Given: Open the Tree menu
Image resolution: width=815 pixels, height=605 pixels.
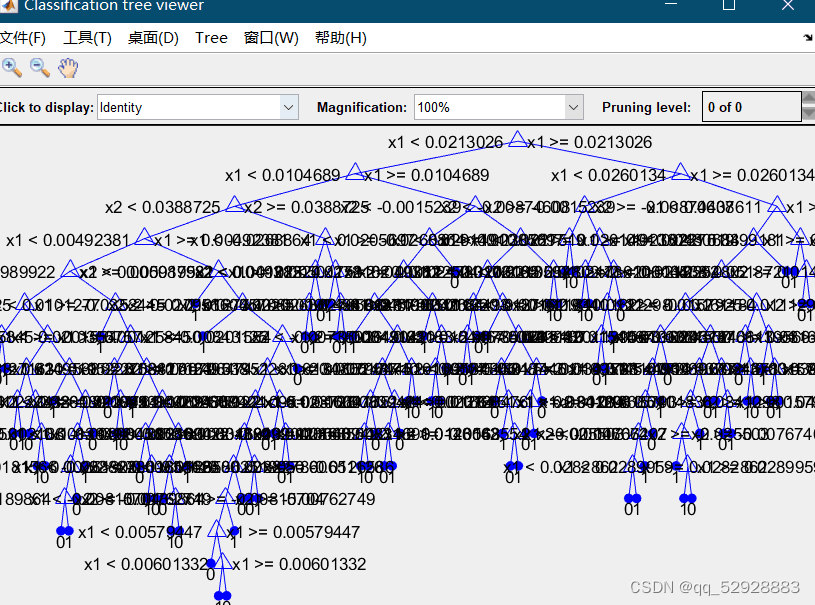Looking at the screenshot, I should pyautogui.click(x=212, y=38).
